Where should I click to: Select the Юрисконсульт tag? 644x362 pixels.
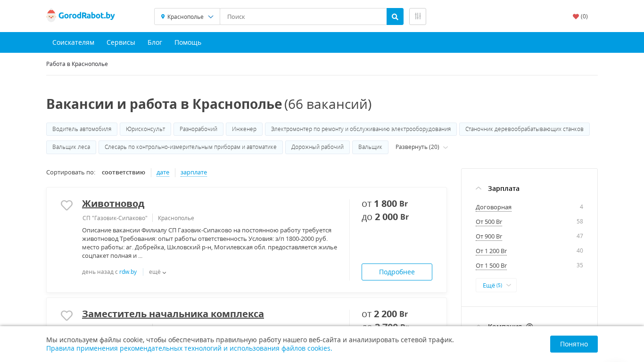[146, 129]
